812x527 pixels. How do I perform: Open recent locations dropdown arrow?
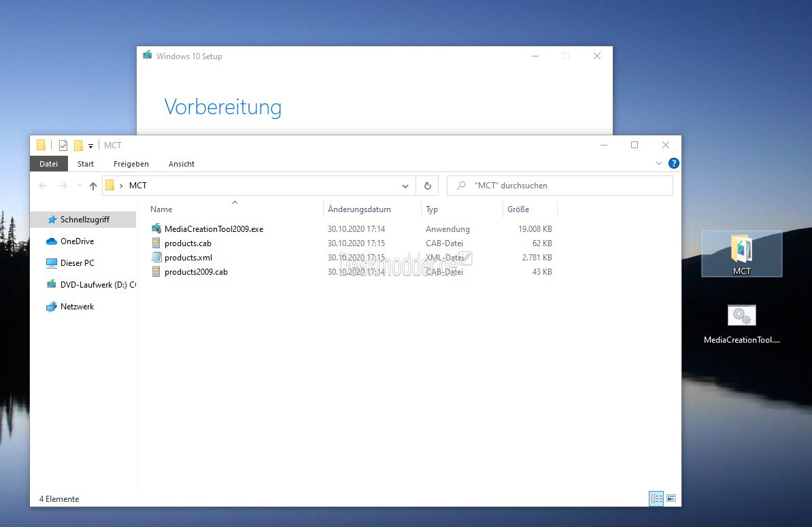click(x=79, y=186)
